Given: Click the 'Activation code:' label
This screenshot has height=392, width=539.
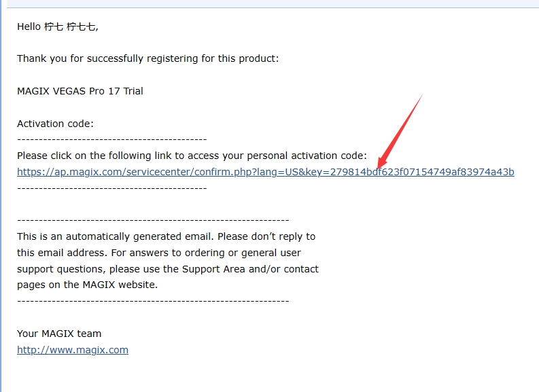Looking at the screenshot, I should pyautogui.click(x=55, y=124).
